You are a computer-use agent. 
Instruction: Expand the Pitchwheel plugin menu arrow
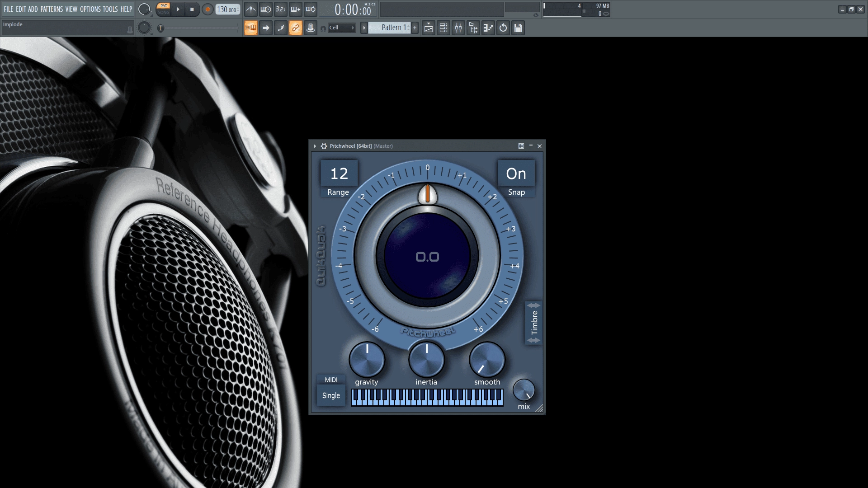tap(315, 146)
